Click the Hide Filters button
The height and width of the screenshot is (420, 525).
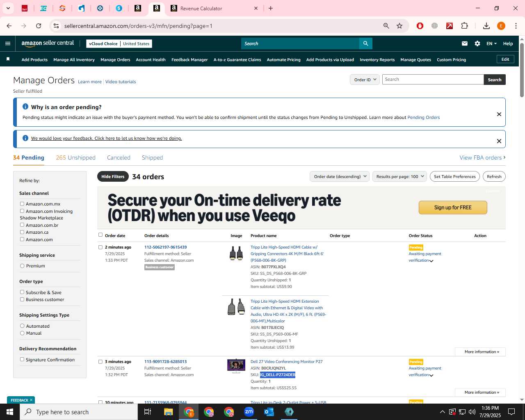point(113,176)
